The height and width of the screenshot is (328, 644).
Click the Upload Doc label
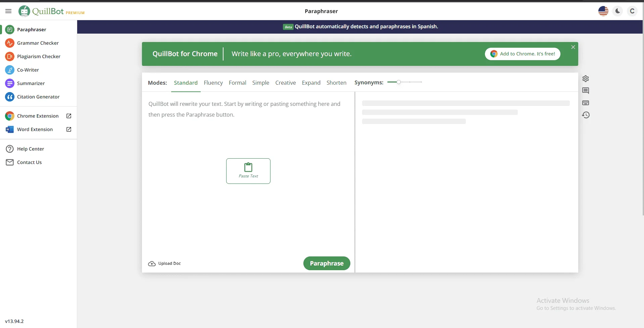tap(169, 263)
